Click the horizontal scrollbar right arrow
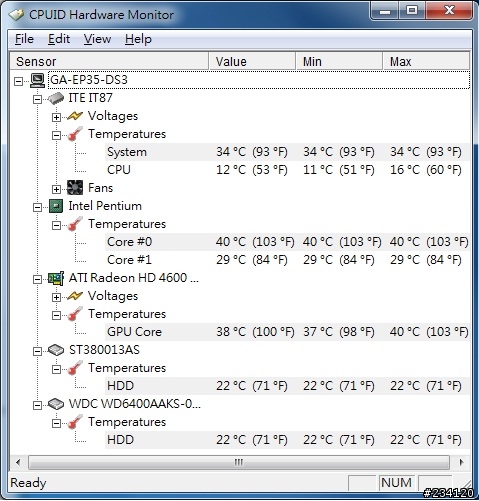The width and height of the screenshot is (479, 501). click(462, 462)
